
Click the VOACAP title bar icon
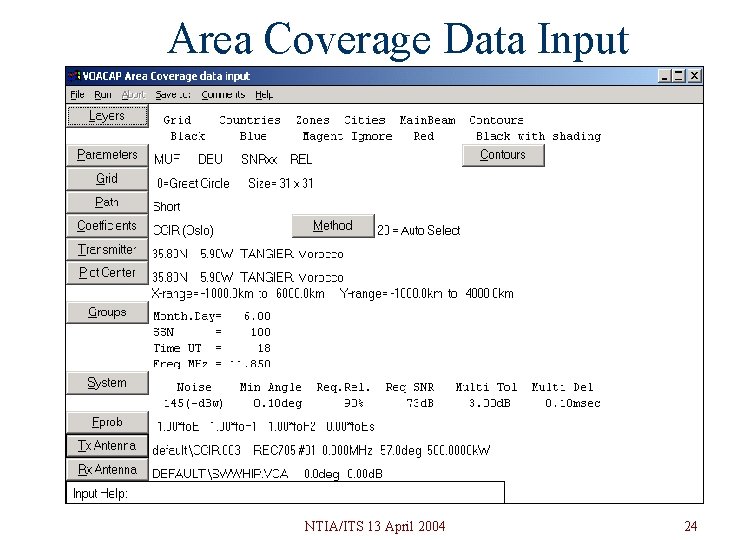pyautogui.click(x=73, y=76)
